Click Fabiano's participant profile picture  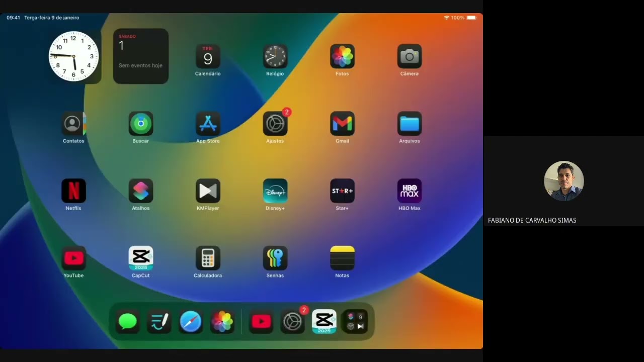point(564,181)
